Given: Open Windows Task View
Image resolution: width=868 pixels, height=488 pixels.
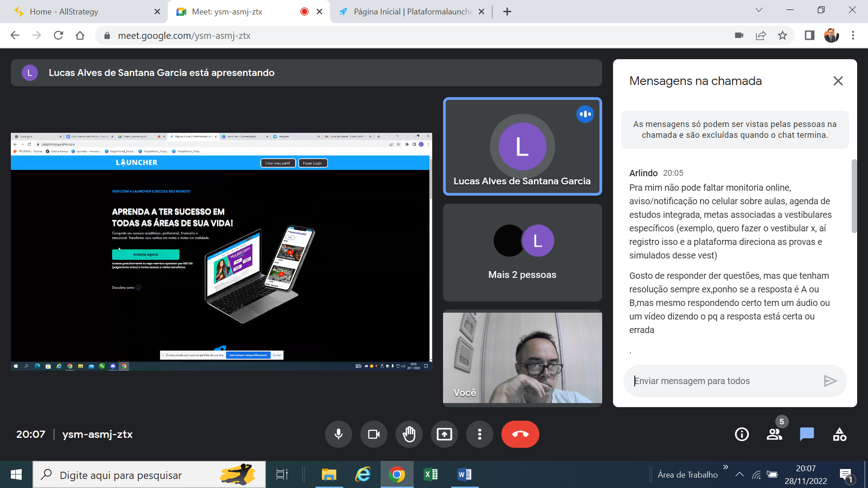Looking at the screenshot, I should pyautogui.click(x=282, y=474).
